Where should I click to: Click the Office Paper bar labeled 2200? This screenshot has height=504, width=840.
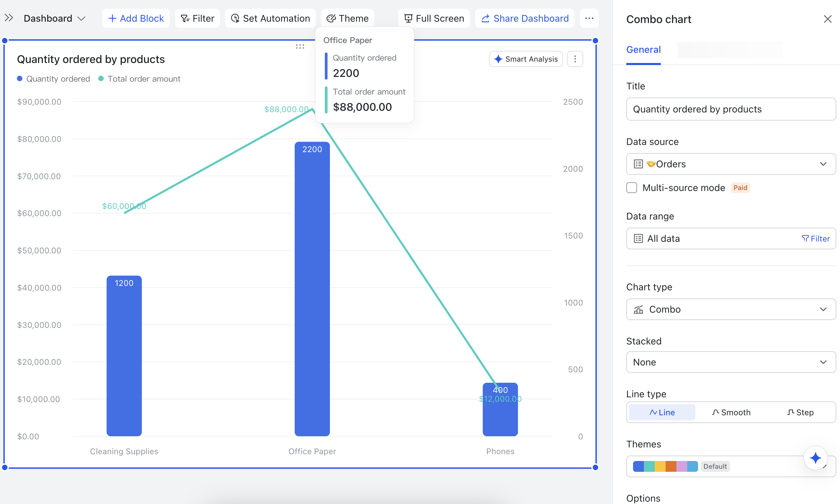312,289
